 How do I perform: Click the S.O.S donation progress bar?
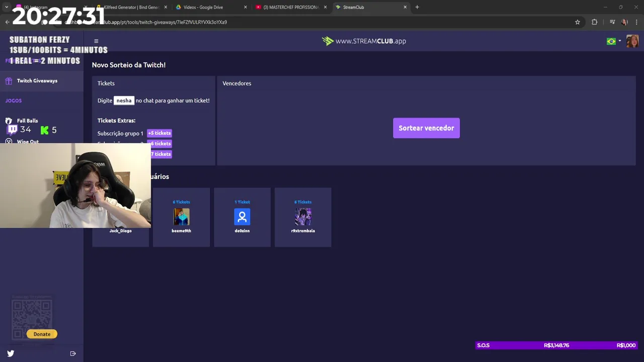click(x=556, y=345)
